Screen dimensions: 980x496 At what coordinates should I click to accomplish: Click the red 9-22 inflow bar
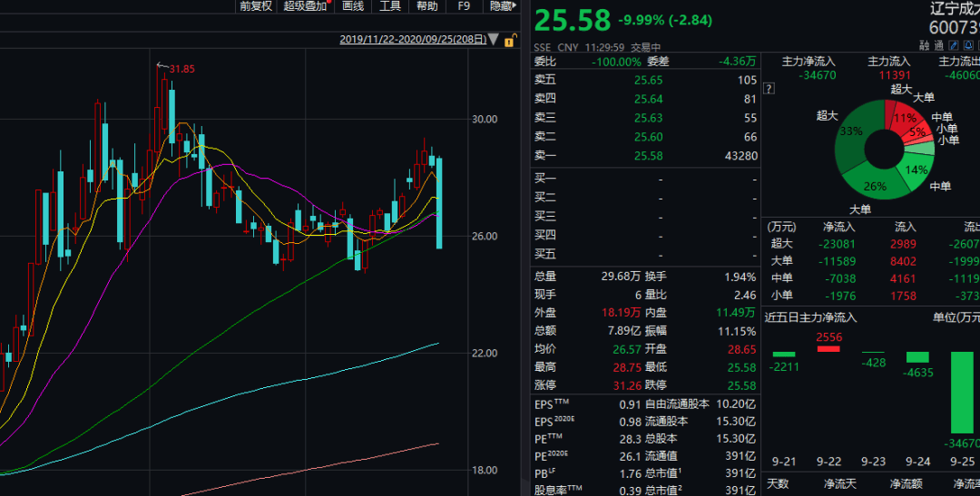pyautogui.click(x=828, y=348)
